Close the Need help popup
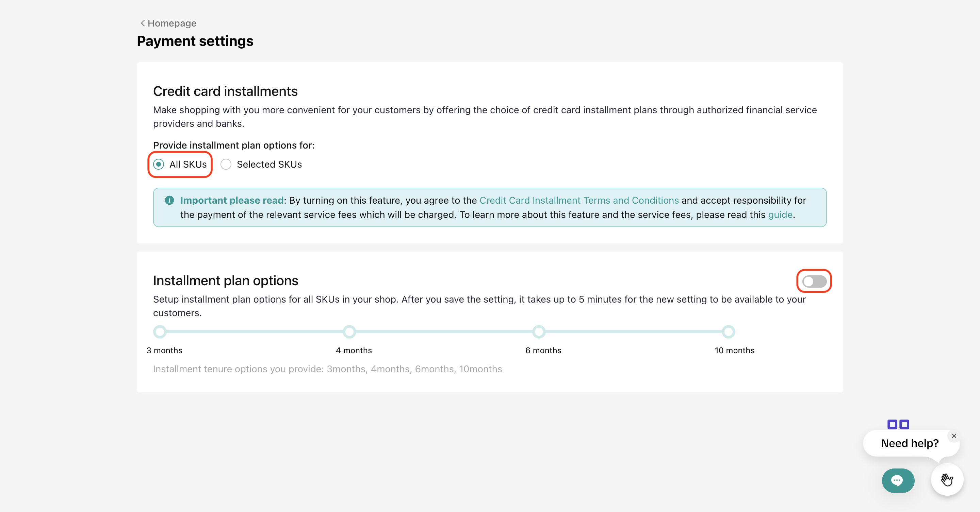 [954, 436]
